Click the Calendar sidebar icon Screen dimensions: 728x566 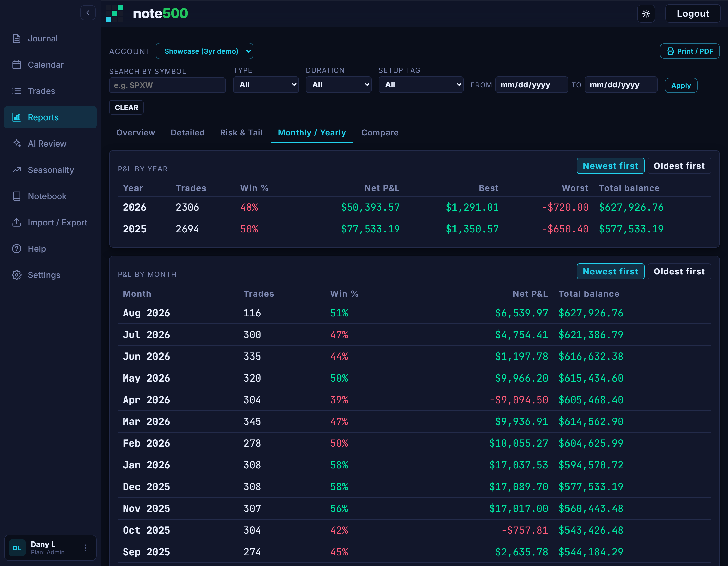[17, 65]
